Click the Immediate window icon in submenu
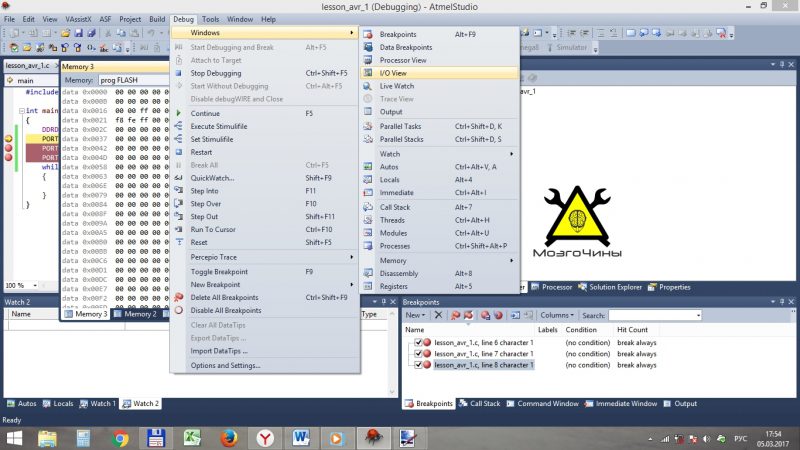 pyautogui.click(x=368, y=192)
